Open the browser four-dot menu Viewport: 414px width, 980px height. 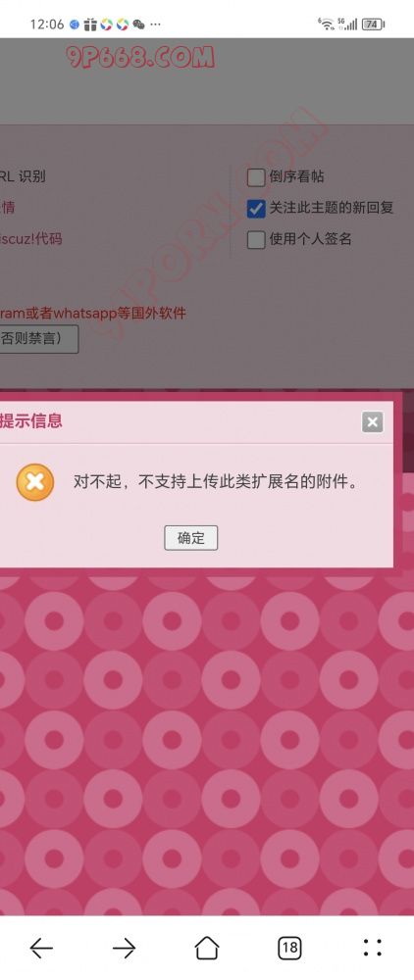pyautogui.click(x=372, y=948)
